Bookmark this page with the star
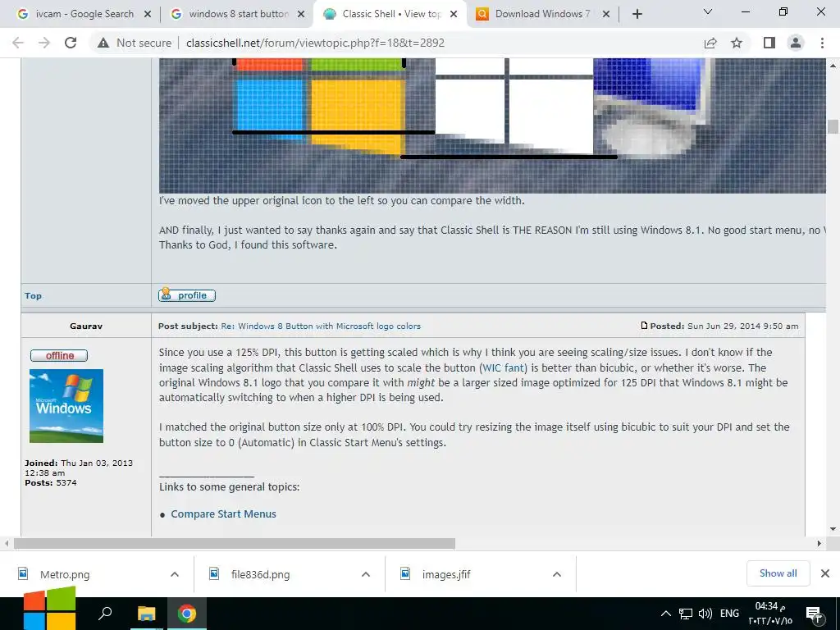Viewport: 840px width, 630px height. click(x=737, y=43)
